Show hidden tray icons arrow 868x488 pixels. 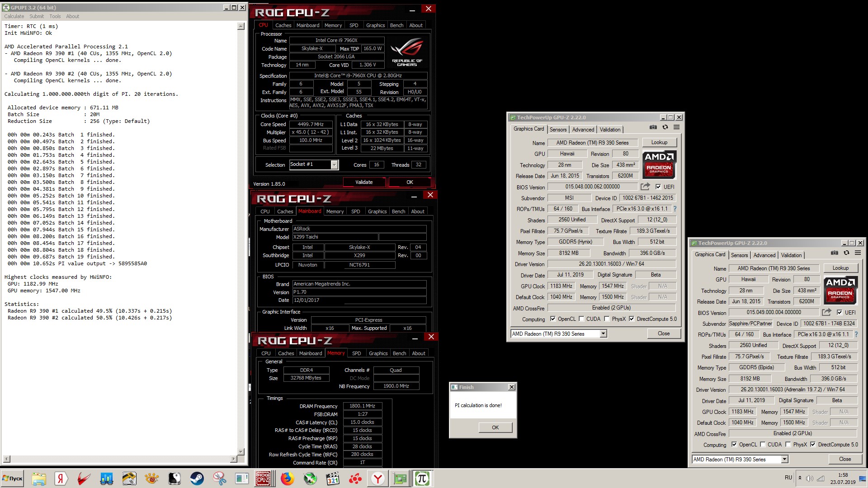[800, 478]
